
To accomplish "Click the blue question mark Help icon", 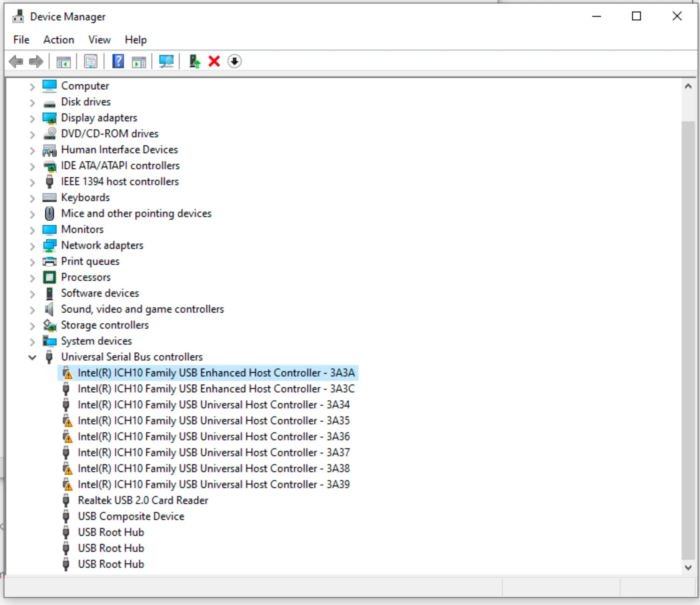I will (118, 61).
